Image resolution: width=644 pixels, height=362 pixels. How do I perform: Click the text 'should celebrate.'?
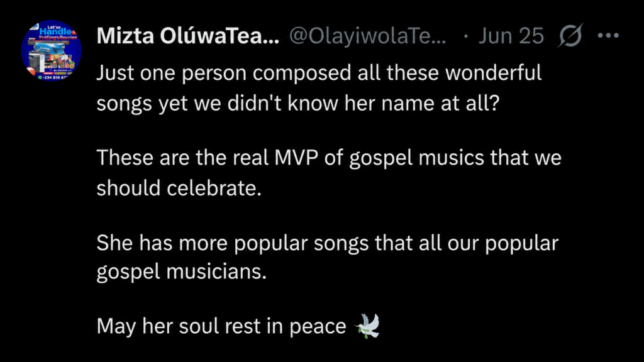click(x=179, y=189)
